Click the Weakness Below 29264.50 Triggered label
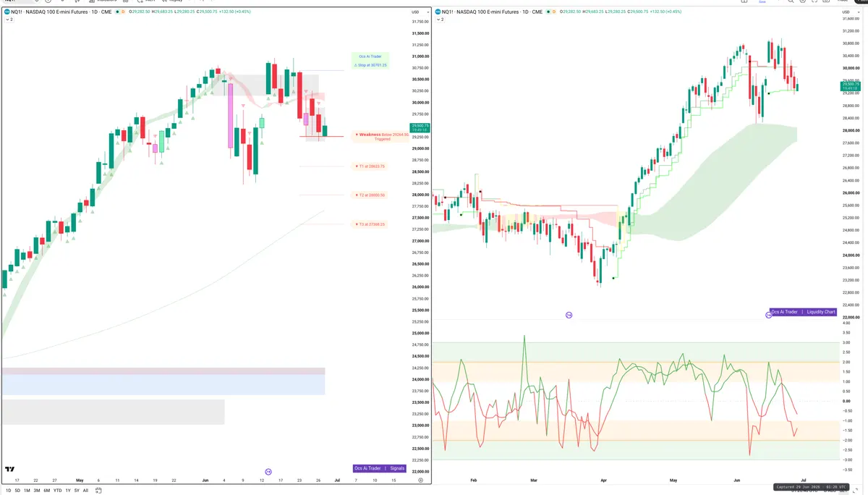The width and height of the screenshot is (868, 495). (x=382, y=136)
